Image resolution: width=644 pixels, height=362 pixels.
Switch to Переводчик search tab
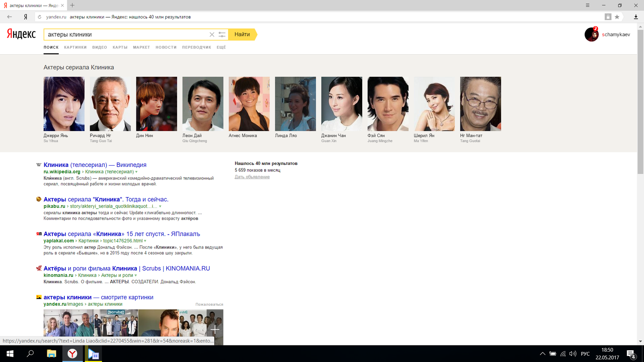coord(196,47)
